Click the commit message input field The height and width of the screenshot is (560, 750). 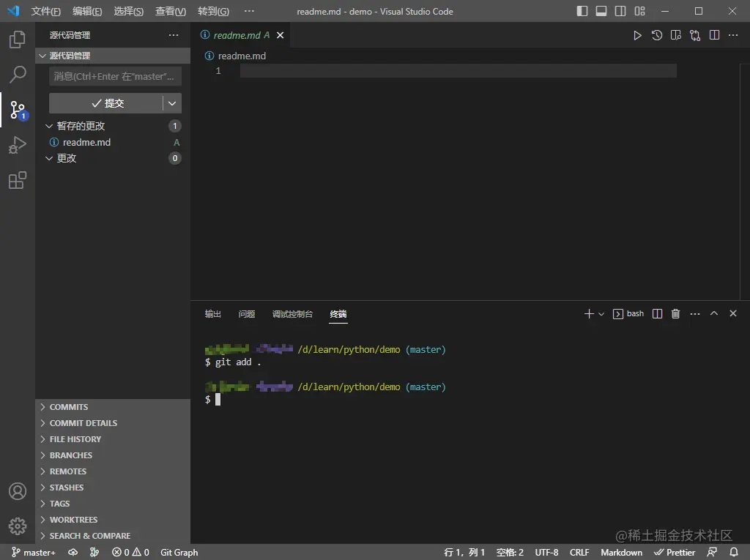(x=115, y=76)
